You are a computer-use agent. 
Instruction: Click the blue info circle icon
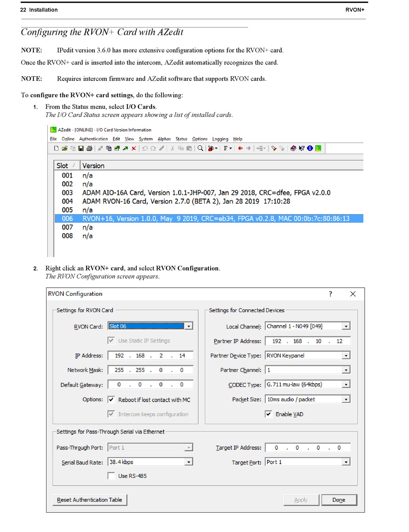coord(310,148)
